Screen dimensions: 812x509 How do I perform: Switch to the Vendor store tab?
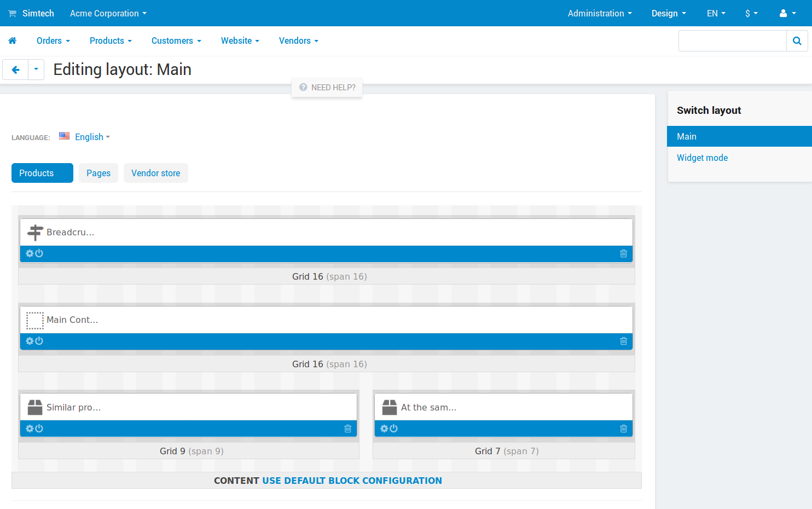click(156, 173)
